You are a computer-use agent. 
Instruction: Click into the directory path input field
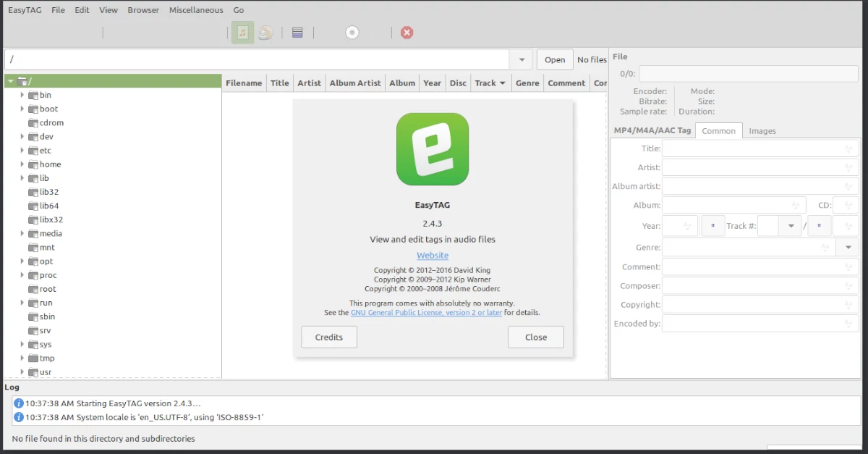pos(257,59)
